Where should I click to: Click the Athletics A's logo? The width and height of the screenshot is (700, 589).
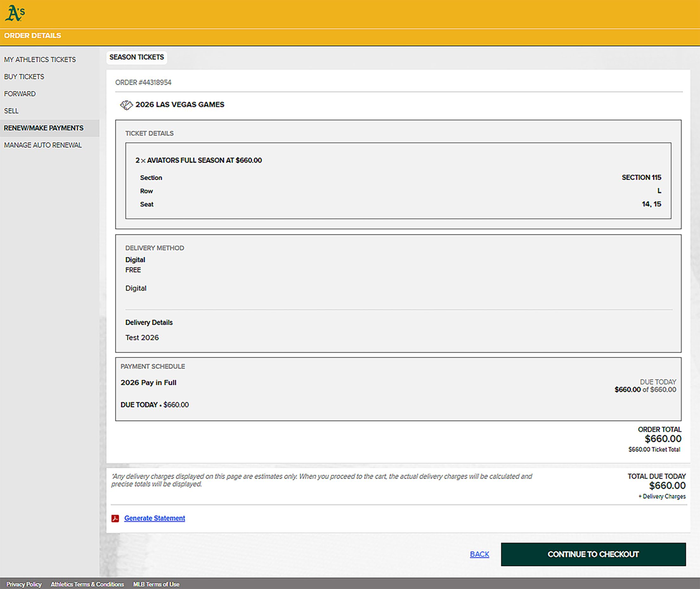coord(15,13)
